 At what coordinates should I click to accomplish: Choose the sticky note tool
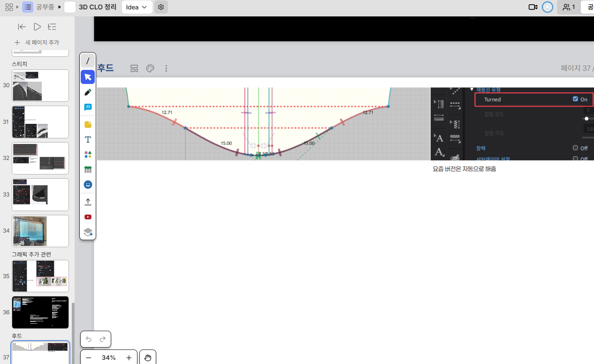(x=88, y=124)
